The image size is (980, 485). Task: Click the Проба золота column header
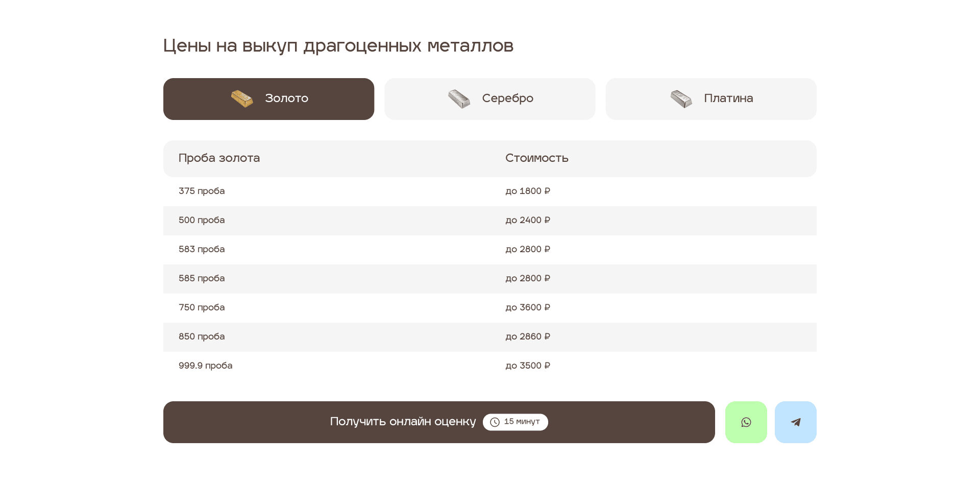(219, 158)
